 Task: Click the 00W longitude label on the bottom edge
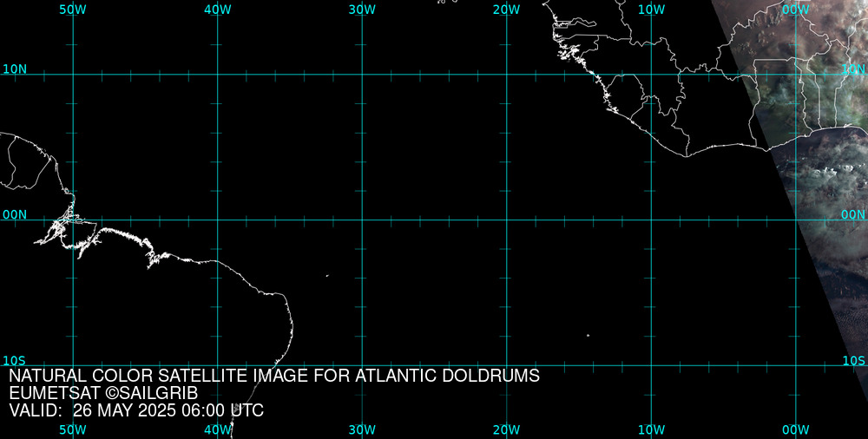click(x=795, y=430)
